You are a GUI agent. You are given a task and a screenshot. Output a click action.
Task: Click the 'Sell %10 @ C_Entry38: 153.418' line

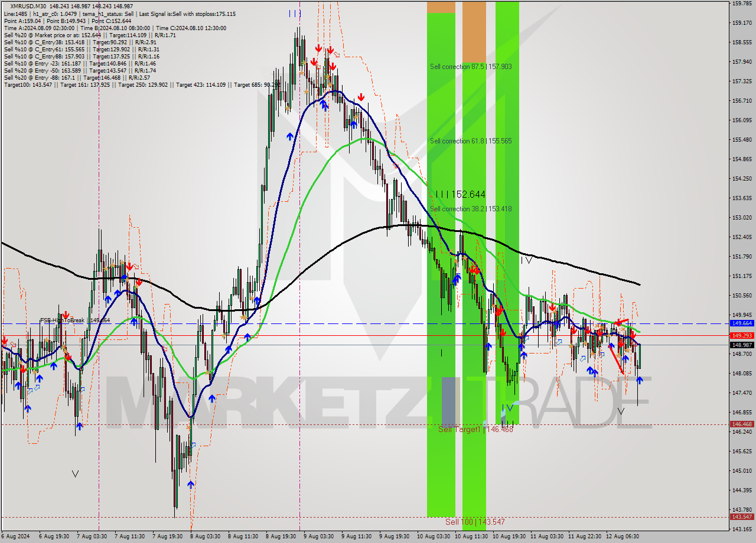80,42
